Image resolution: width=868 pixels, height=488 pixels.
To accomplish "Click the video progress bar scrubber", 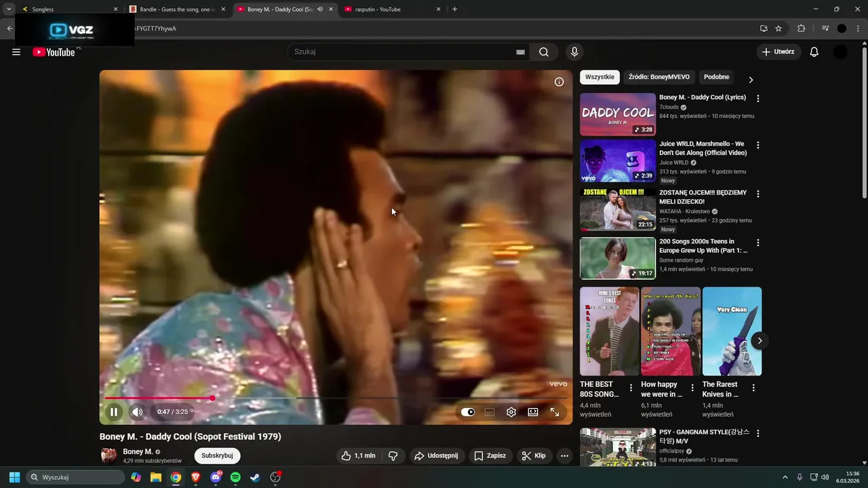I will tap(212, 399).
